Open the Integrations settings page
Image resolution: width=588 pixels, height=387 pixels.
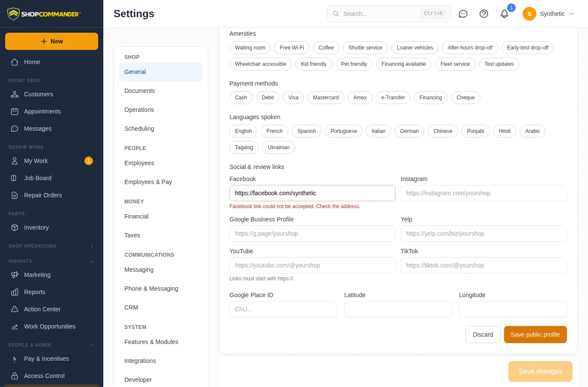pos(161,361)
